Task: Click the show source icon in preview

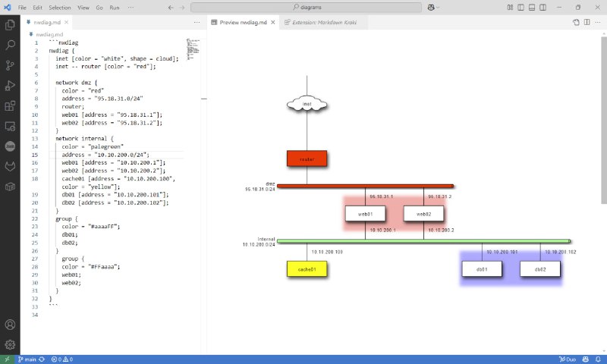Action: pyautogui.click(x=576, y=23)
